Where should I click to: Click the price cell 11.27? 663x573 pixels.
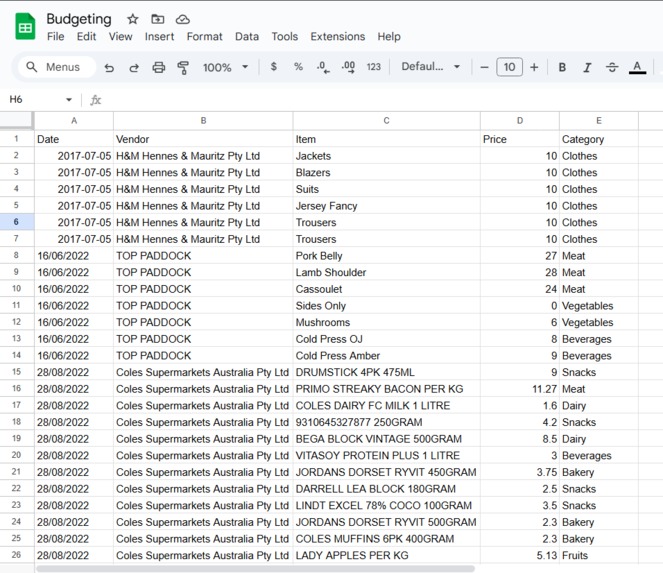[x=520, y=389]
